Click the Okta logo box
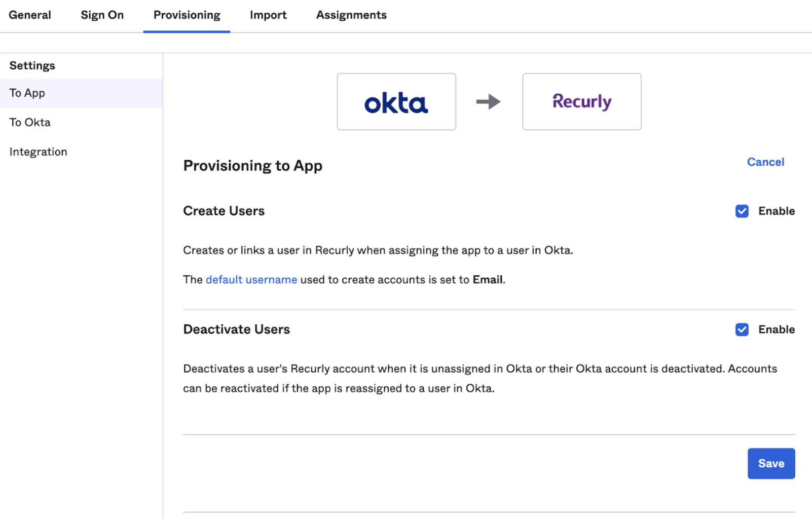 pos(396,102)
